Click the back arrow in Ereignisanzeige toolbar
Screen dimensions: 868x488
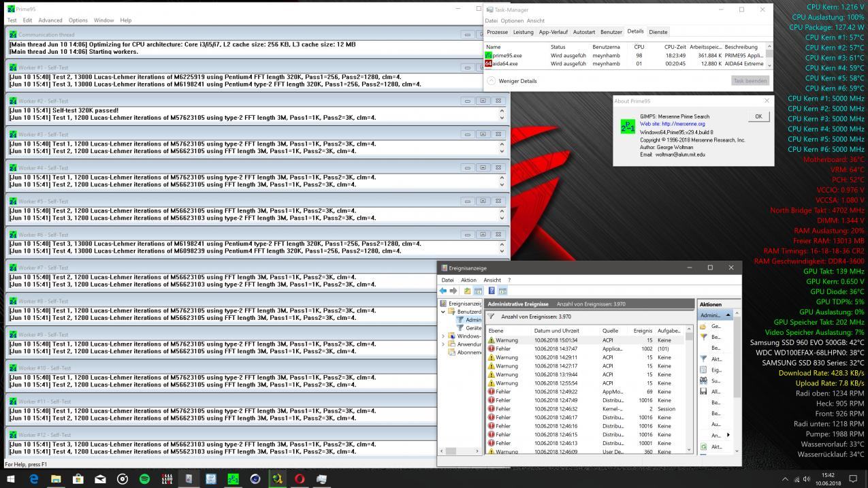(443, 291)
